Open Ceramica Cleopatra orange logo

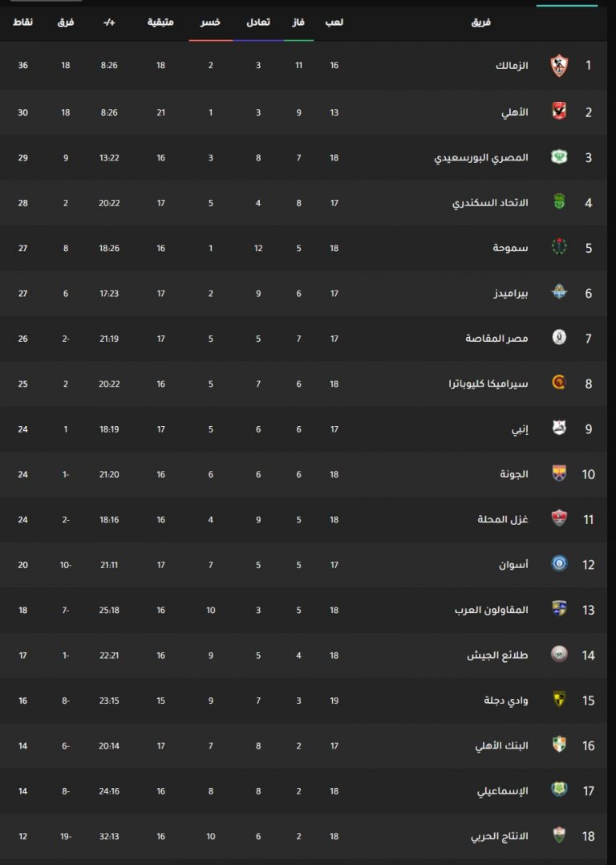559,382
